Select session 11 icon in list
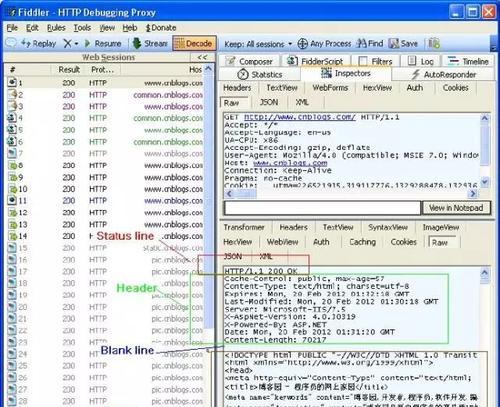The width and height of the screenshot is (500, 407). point(12,200)
